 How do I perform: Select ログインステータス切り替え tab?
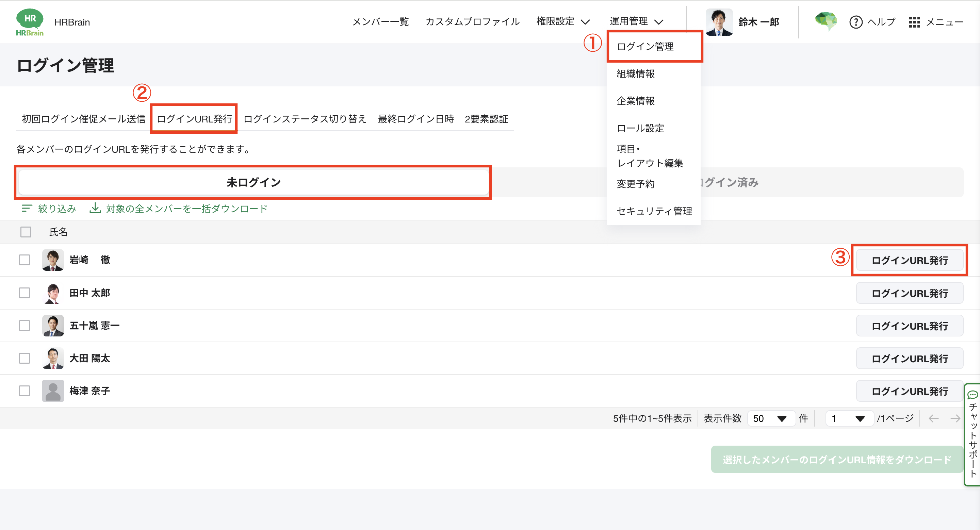(305, 119)
